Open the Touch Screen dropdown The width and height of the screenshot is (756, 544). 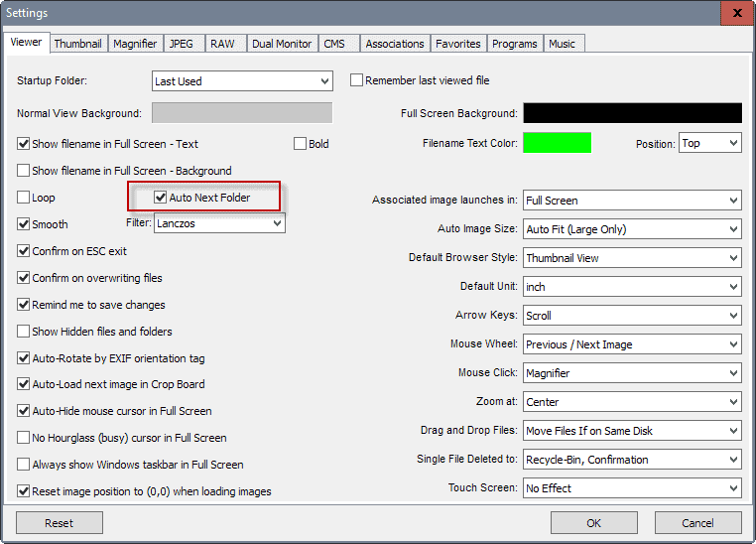(633, 488)
